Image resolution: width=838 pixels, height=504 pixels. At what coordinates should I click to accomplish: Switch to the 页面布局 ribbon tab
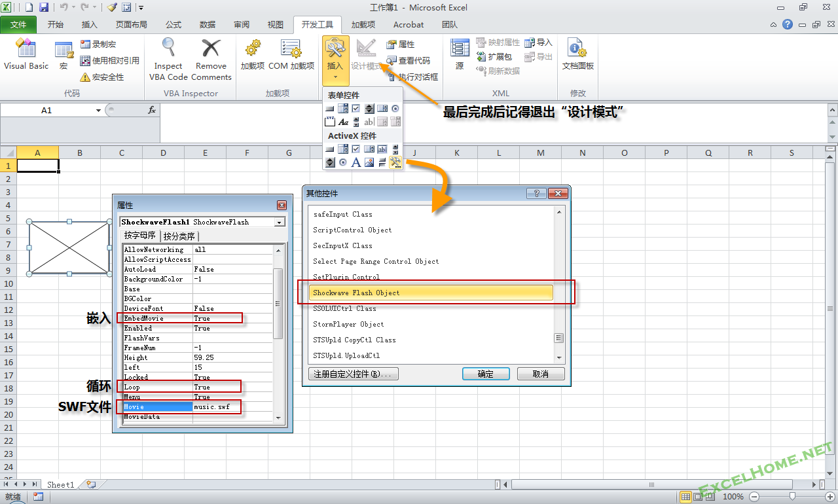(131, 25)
